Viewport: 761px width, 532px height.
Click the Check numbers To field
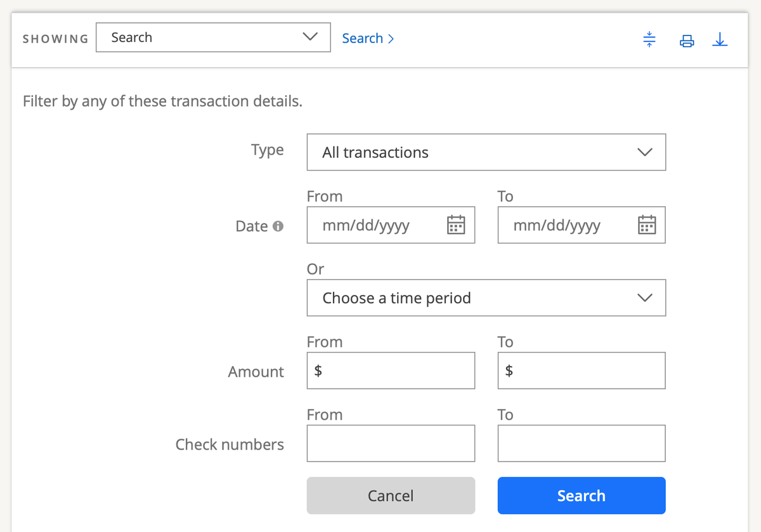pyautogui.click(x=582, y=443)
